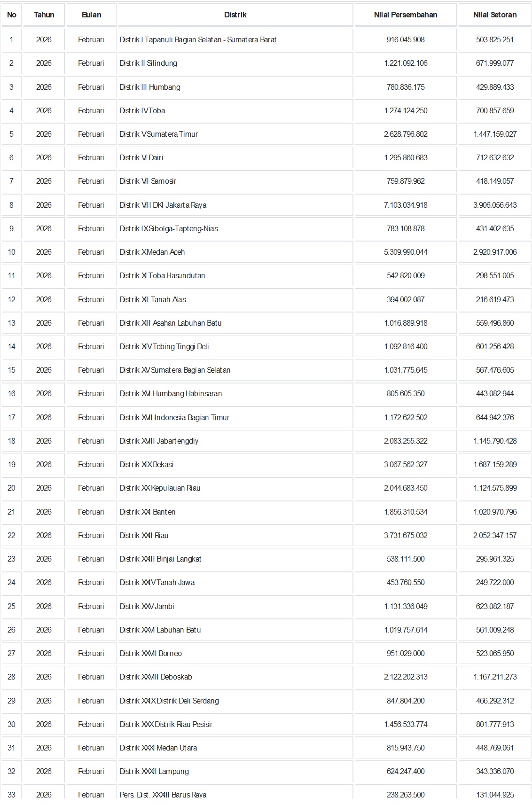This screenshot has height=805, width=532.
Task: Click deposit value 2.920.917.006
Action: (494, 252)
